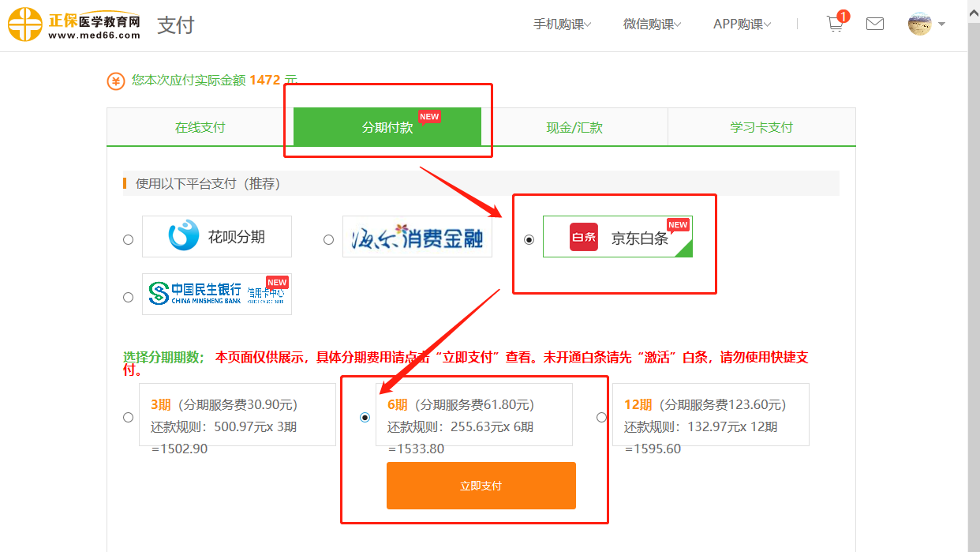Viewport: 980px width, 552px height.
Task: Switch to the 现金/汇款 tab
Action: 574,127
